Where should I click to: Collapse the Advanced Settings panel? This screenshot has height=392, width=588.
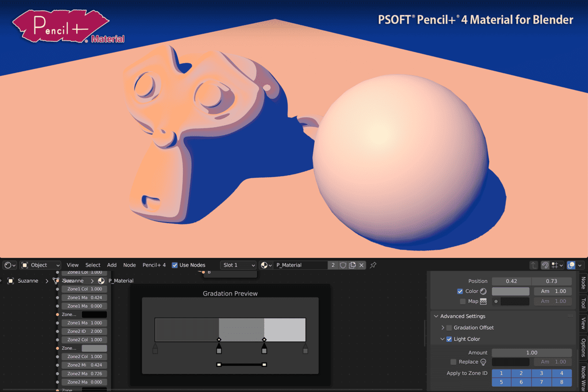click(436, 316)
